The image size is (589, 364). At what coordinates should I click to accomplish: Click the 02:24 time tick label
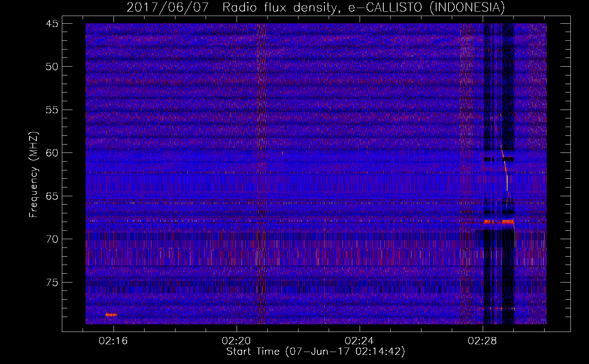pos(359,341)
